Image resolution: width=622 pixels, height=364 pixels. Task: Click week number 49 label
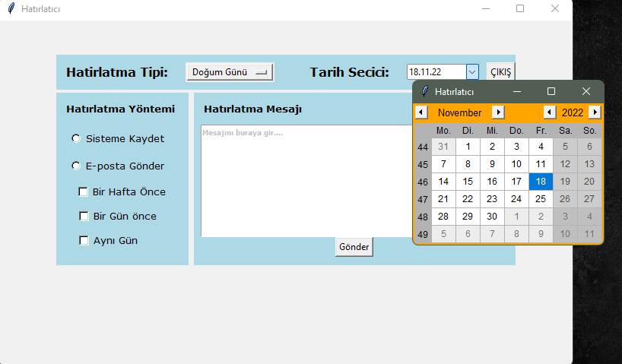click(x=423, y=234)
